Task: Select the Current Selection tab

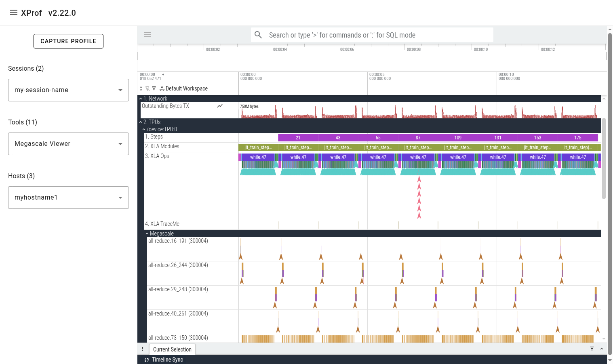Action: coord(172,349)
